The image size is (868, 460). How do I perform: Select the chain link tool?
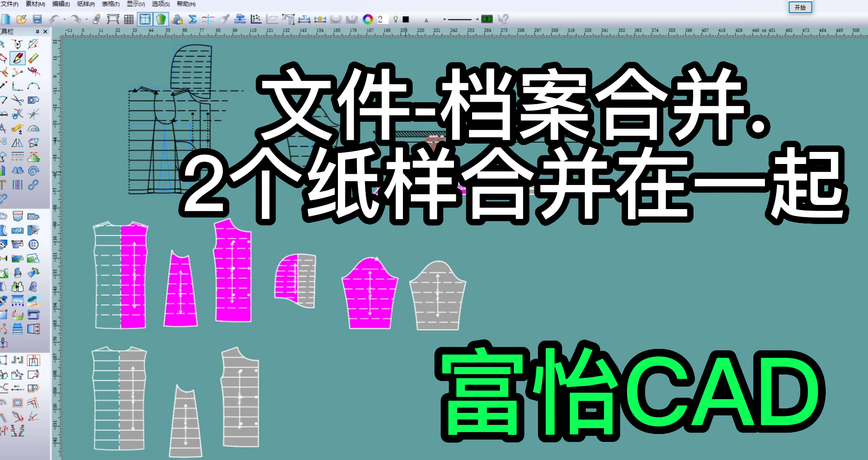33,185
